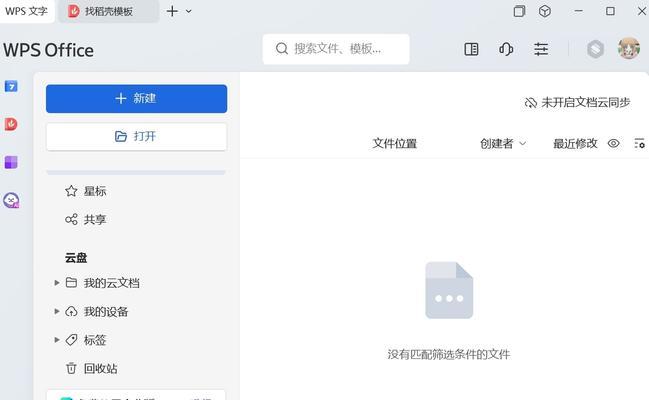The width and height of the screenshot is (649, 400).
Task: Click the share icon beside 共享
Action: click(71, 219)
